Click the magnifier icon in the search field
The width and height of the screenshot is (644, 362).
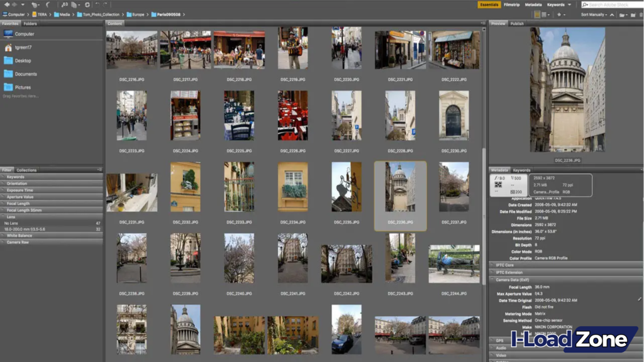[584, 5]
